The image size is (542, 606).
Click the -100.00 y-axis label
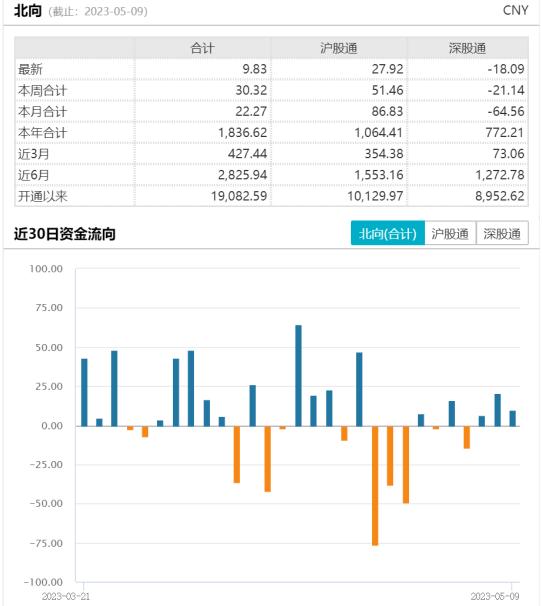[43, 582]
